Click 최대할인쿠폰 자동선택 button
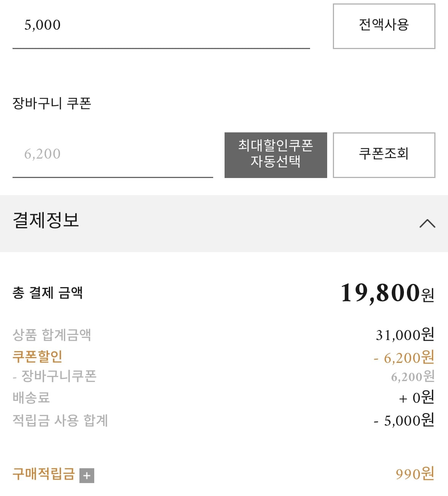 pyautogui.click(x=275, y=155)
